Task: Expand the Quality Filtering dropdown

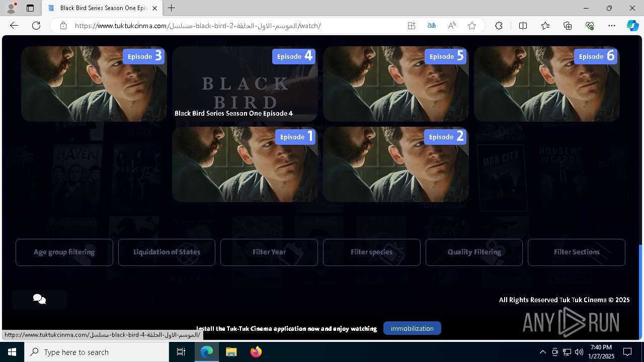Action: [474, 252]
